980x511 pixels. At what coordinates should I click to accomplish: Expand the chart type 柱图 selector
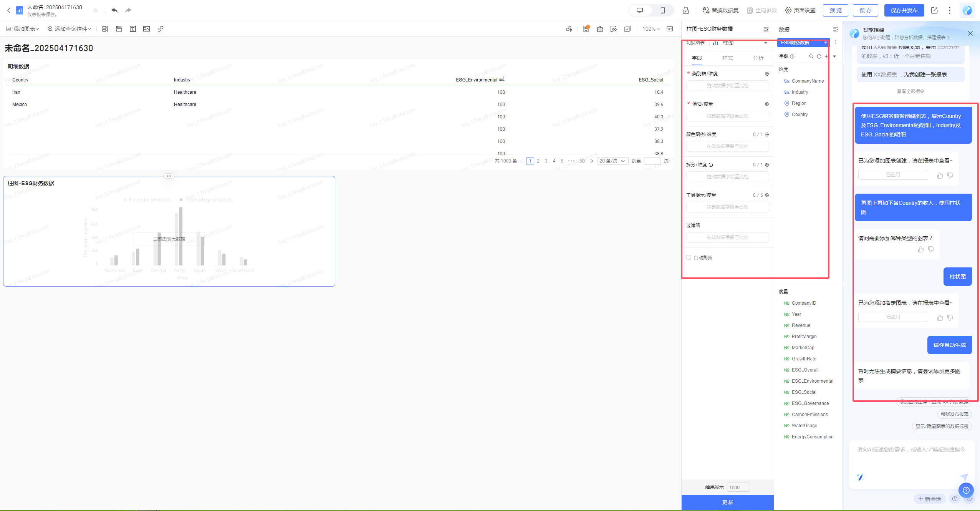point(740,43)
